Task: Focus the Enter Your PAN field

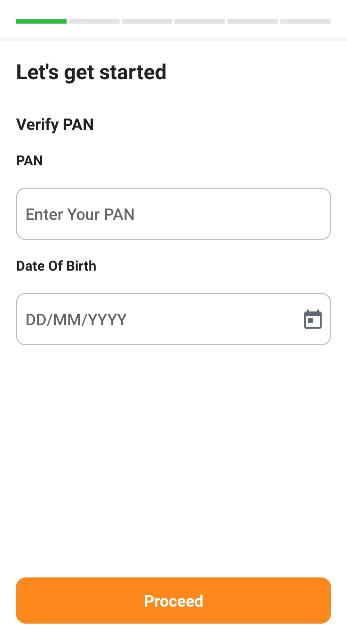Action: pyautogui.click(x=173, y=214)
